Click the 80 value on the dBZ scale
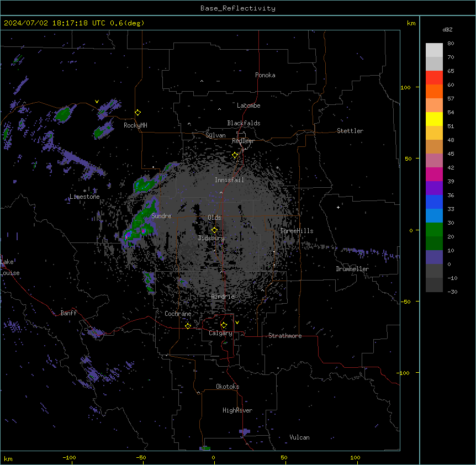The image size is (476, 465). (451, 44)
